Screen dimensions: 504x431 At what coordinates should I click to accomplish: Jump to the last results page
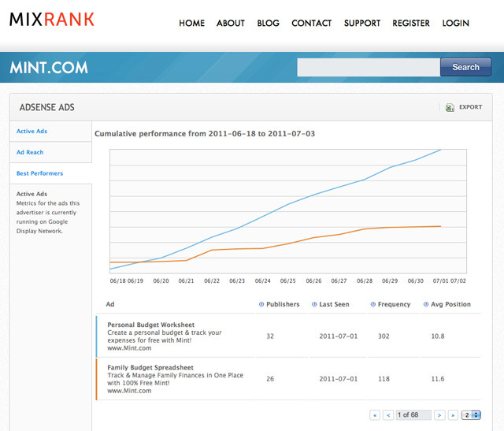453,414
